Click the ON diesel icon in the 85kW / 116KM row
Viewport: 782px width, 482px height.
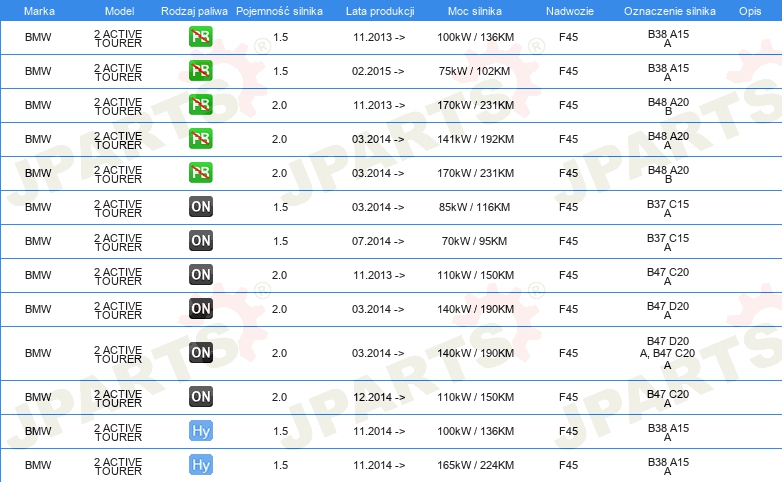(x=201, y=207)
